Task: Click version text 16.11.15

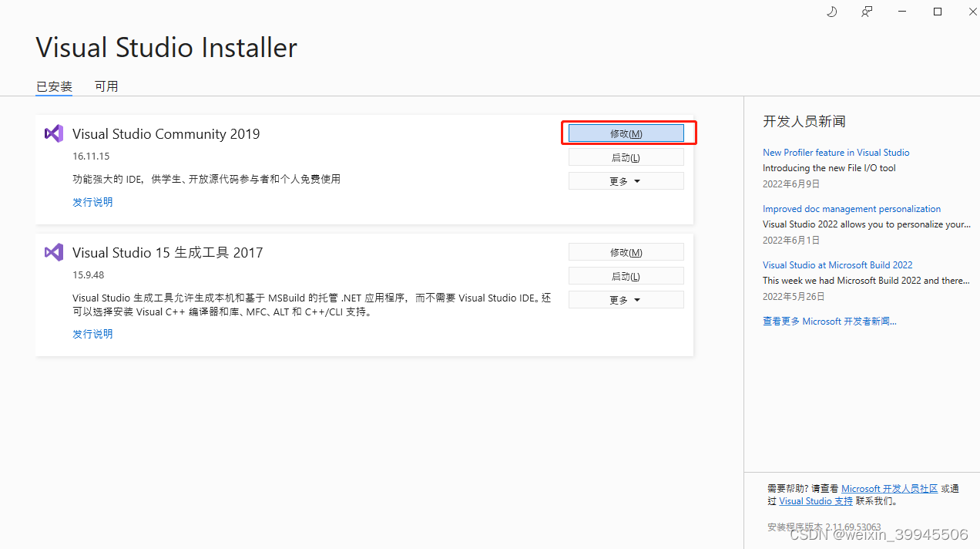Action: [x=91, y=157]
